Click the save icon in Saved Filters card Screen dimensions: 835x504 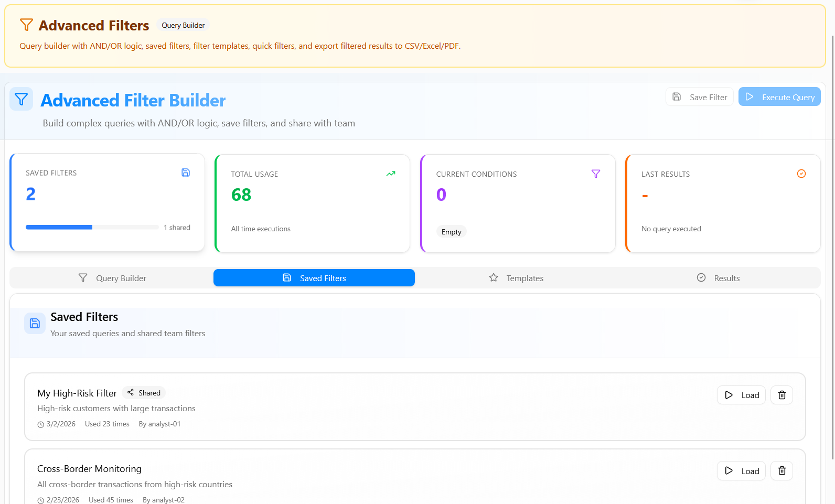click(186, 173)
